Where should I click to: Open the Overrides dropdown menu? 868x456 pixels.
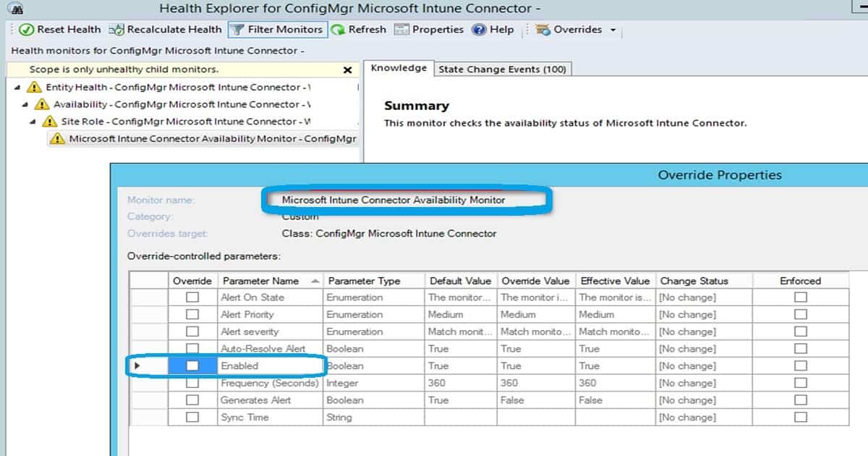576,30
